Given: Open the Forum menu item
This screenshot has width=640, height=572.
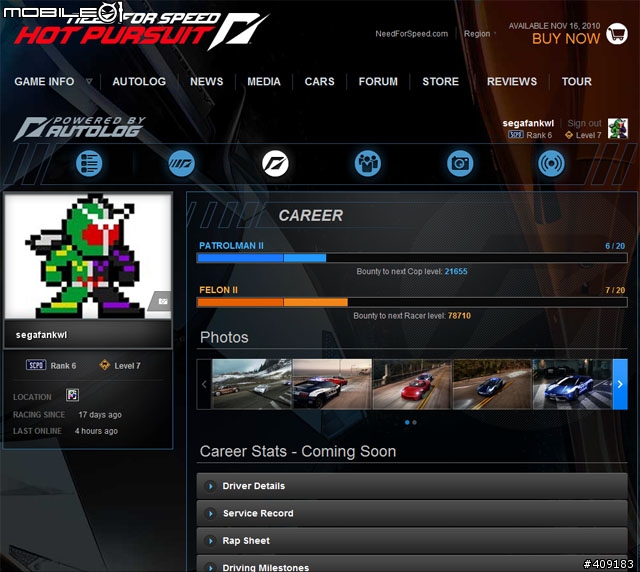Looking at the screenshot, I should point(378,81).
